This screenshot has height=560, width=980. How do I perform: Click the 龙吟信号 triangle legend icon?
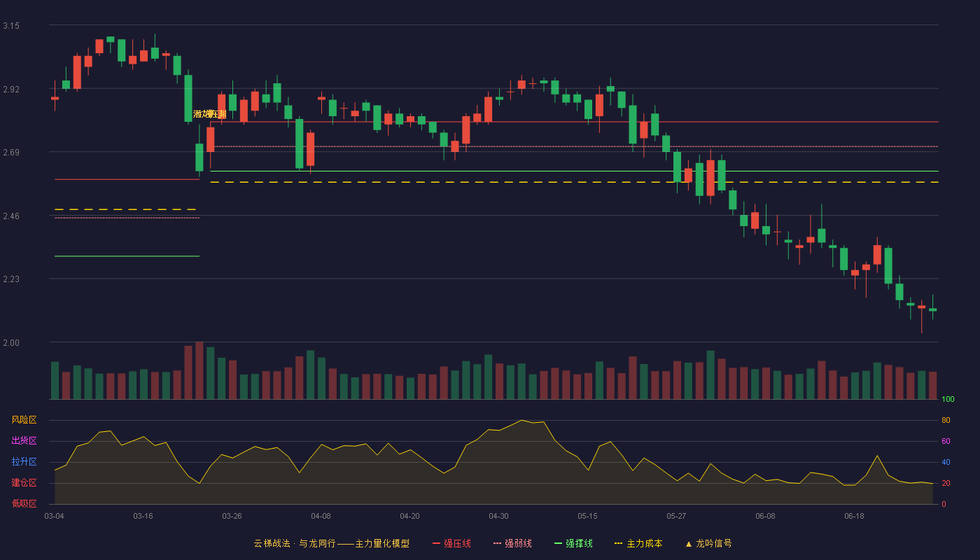(689, 543)
